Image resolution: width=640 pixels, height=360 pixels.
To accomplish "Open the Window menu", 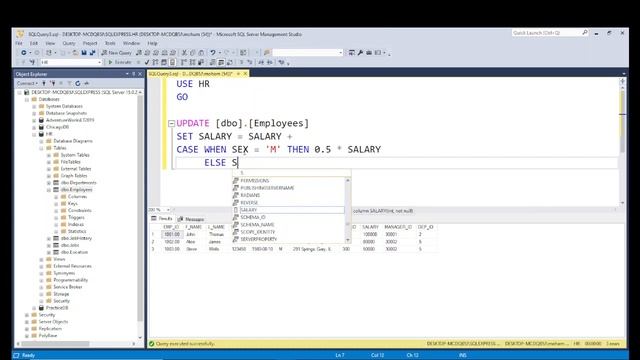I will (x=131, y=43).
